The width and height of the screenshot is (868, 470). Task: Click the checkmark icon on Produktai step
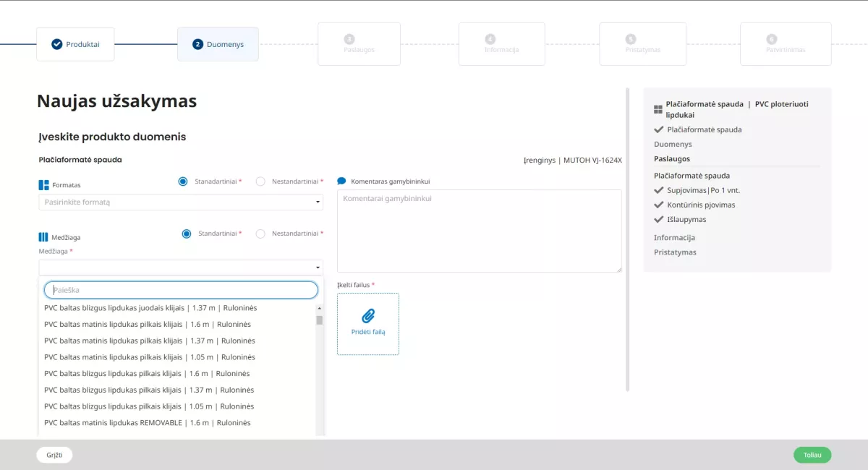[x=57, y=44]
